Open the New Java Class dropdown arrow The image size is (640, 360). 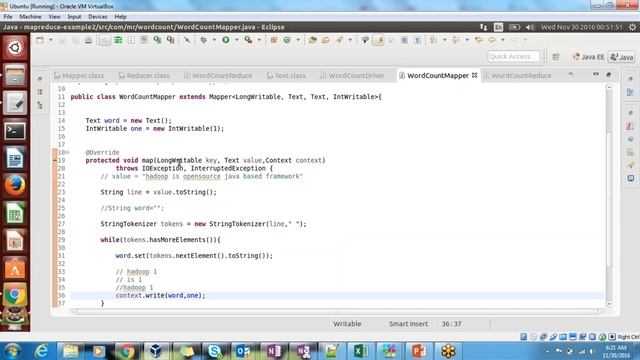click(x=298, y=40)
